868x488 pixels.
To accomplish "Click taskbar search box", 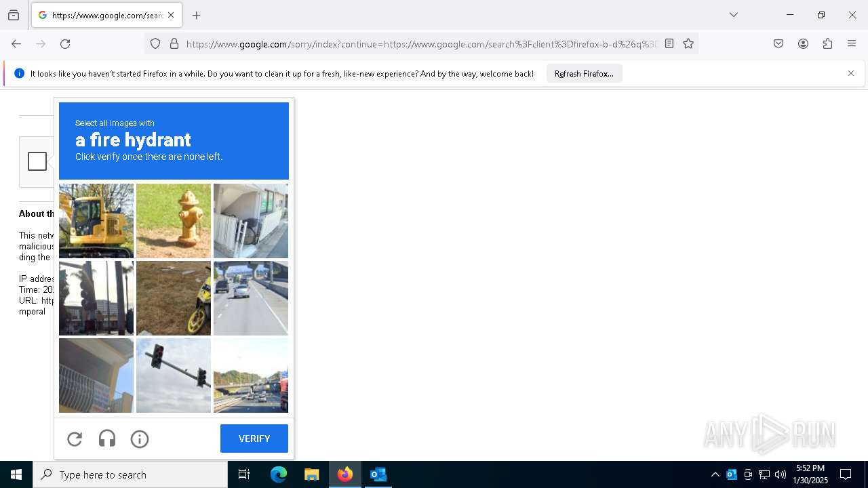I will click(x=130, y=474).
